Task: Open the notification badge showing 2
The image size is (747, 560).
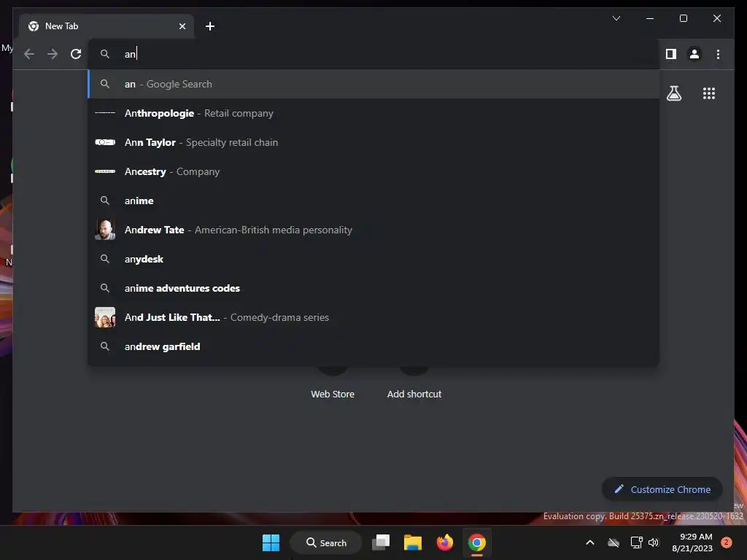Action: pos(727,542)
